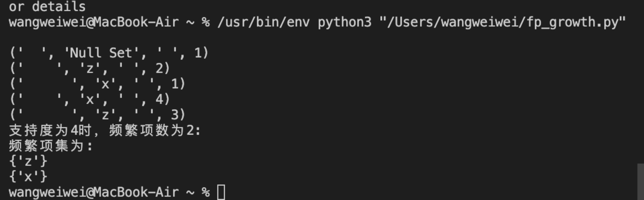Click the 'x' tuple line with count 4
Image resolution: width=644 pixels, height=200 pixels.
point(90,99)
